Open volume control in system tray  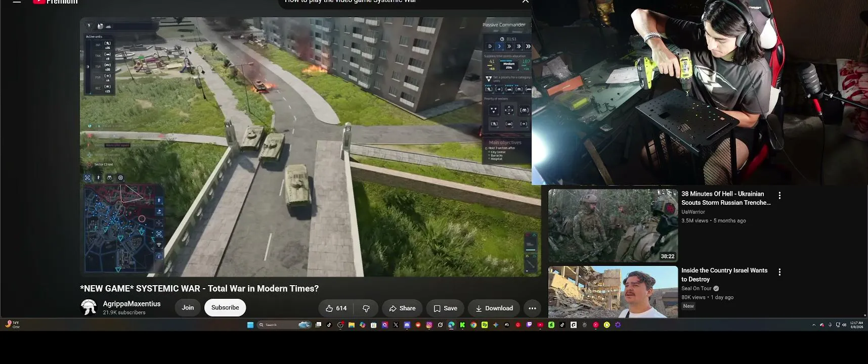coord(844,325)
